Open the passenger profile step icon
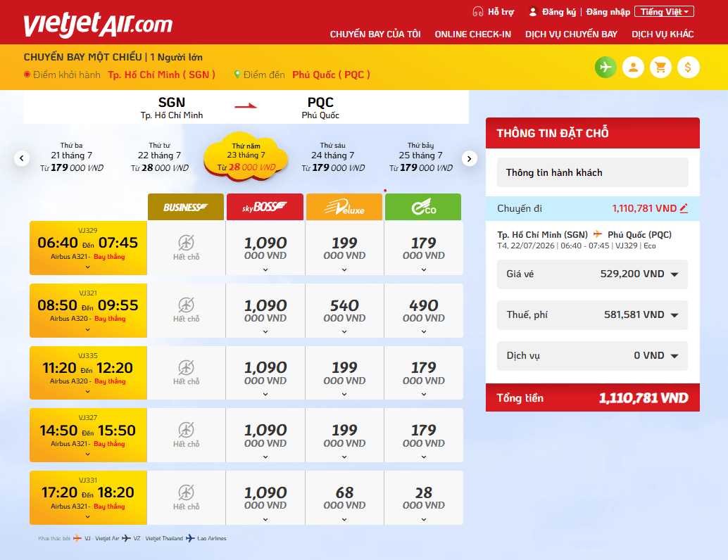Screen dimensions: 728x560 633,68
